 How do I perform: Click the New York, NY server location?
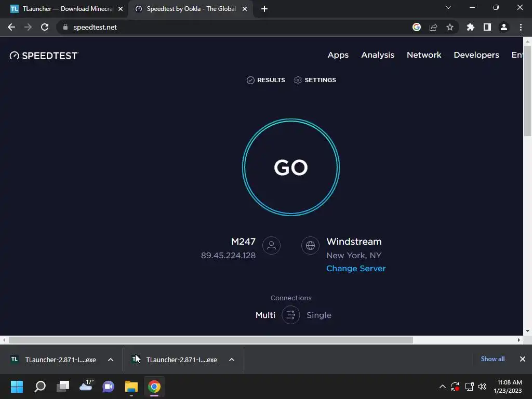[354, 256]
